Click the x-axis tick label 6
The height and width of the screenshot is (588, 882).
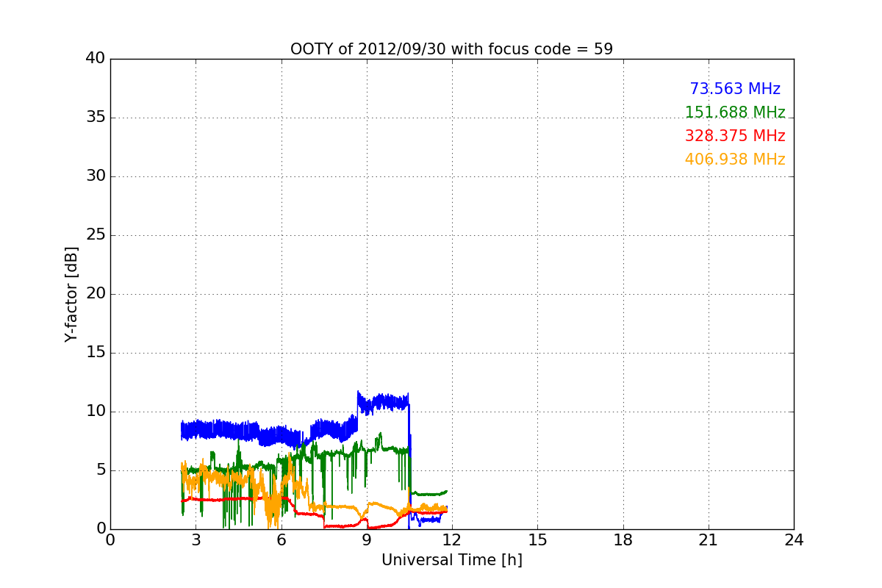281,540
